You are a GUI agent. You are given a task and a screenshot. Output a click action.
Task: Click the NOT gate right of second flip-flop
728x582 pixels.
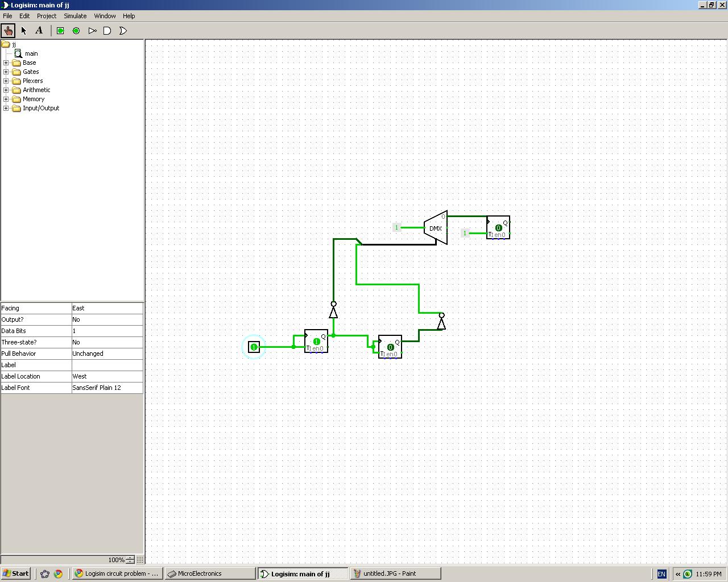(441, 322)
